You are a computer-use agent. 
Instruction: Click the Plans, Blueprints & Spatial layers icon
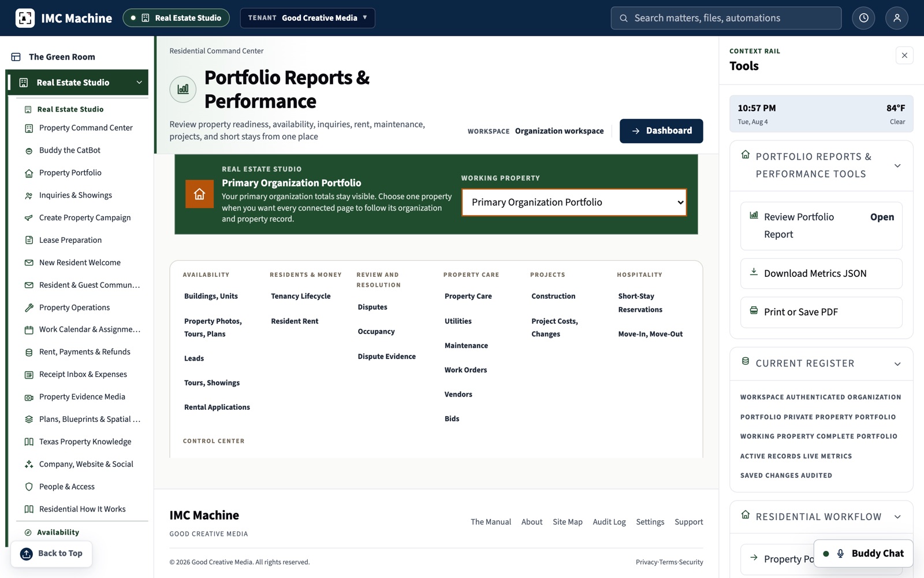[29, 420]
